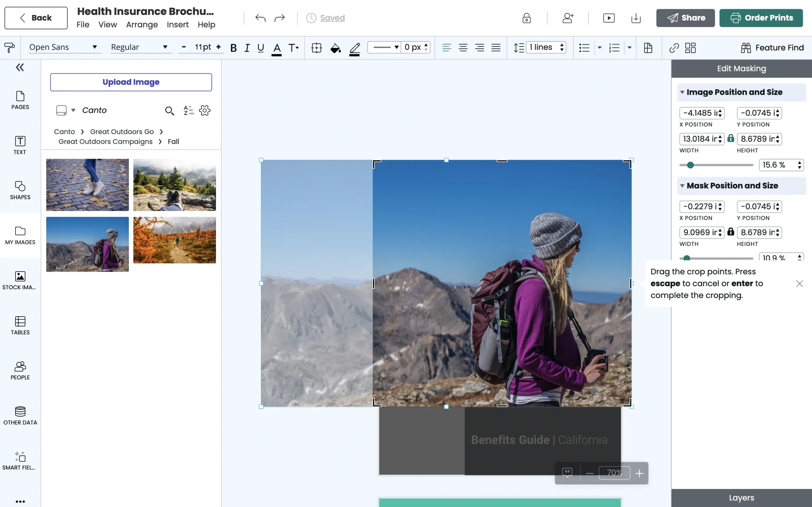Click the format painter tool
The image size is (812, 507).
click(10, 47)
